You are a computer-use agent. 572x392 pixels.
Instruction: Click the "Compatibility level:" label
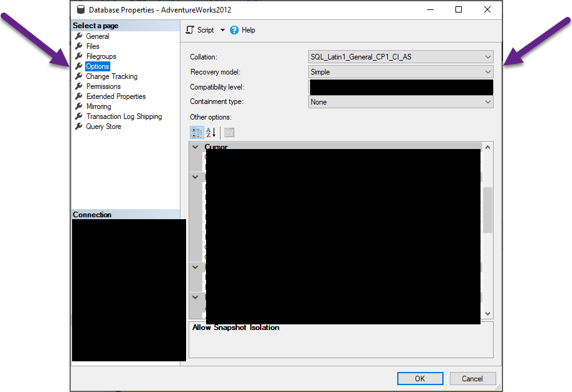point(217,87)
